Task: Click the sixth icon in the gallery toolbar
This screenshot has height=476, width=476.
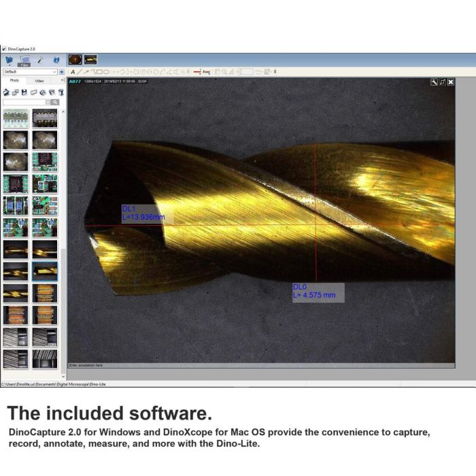Action: [52, 92]
